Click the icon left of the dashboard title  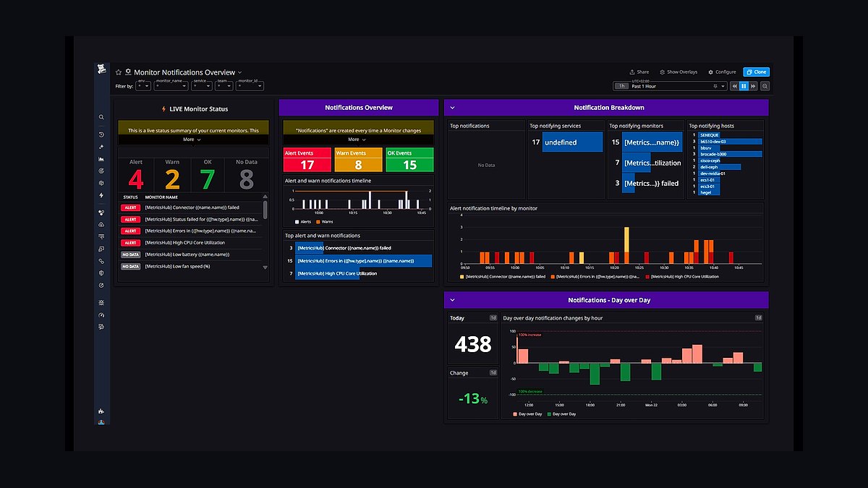(x=128, y=72)
